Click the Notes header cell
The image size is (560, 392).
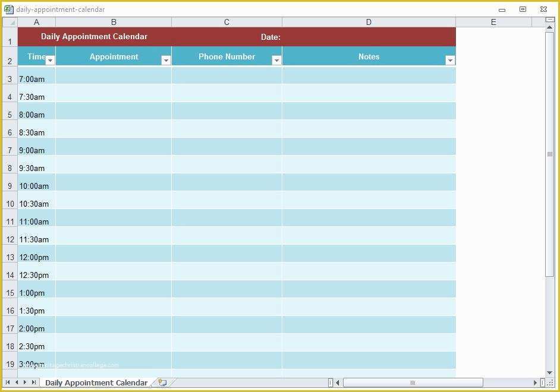click(x=369, y=56)
